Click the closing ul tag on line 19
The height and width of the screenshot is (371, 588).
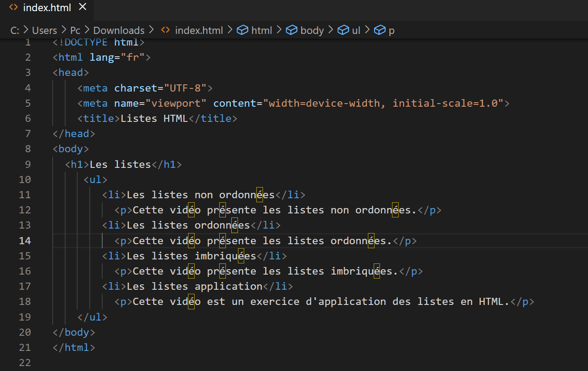pos(92,317)
